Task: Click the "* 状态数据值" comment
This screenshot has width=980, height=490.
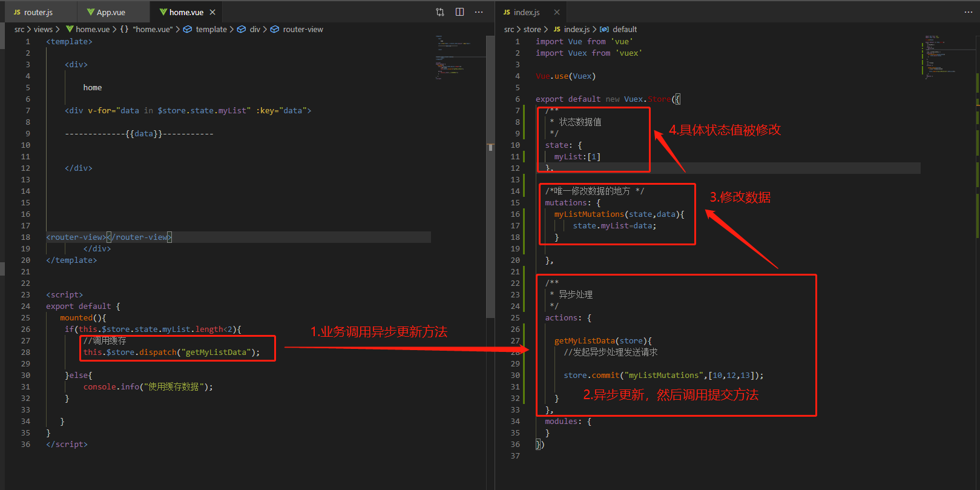Action: click(x=576, y=122)
